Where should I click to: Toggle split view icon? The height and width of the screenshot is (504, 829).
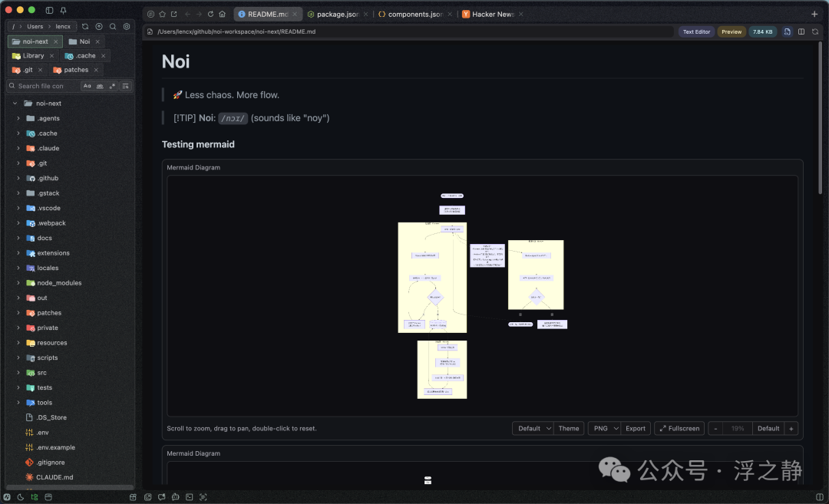pos(801,31)
